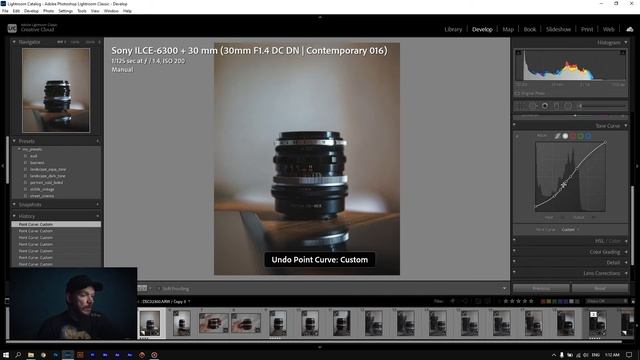Clear the History panel with X icon
Viewport: 640px width, 360px height.
98,216
